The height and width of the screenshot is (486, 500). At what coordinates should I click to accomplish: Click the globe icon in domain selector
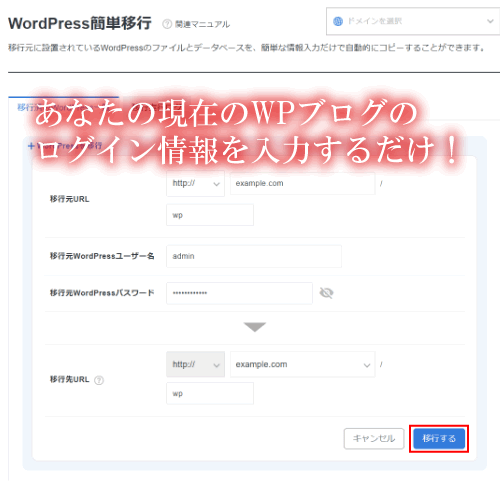click(x=338, y=21)
